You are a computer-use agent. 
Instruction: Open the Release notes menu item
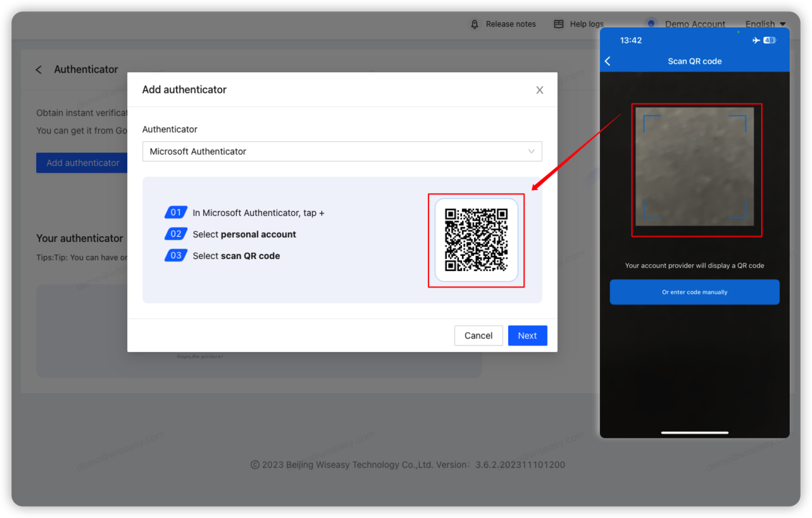[x=510, y=24]
